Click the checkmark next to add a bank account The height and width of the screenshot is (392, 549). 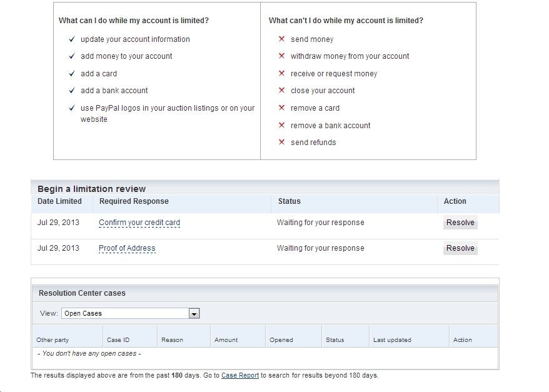pyautogui.click(x=72, y=91)
